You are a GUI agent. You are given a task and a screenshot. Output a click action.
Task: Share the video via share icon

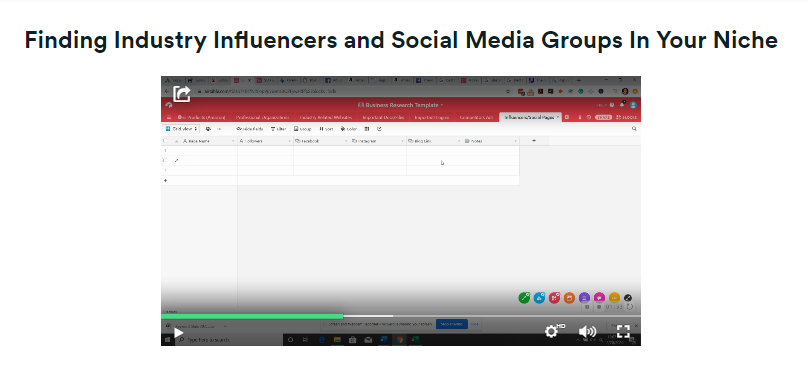(182, 94)
